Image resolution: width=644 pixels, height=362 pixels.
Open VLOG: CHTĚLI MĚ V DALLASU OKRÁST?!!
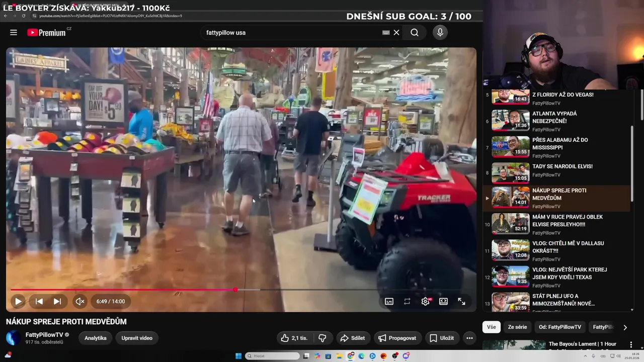click(556, 250)
